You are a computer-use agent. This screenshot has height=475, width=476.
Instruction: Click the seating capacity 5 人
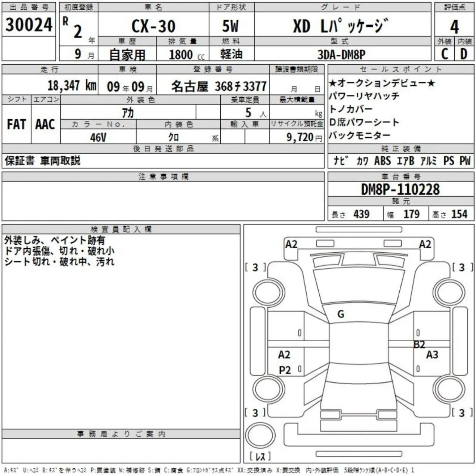coord(255,113)
